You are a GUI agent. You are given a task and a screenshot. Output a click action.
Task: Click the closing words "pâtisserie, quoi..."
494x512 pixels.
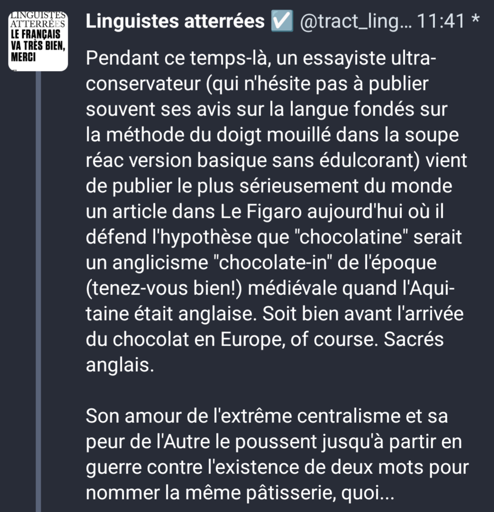[320, 493]
